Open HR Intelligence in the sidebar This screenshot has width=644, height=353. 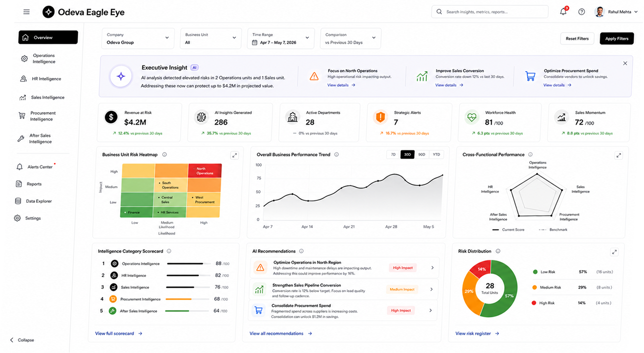coord(47,78)
